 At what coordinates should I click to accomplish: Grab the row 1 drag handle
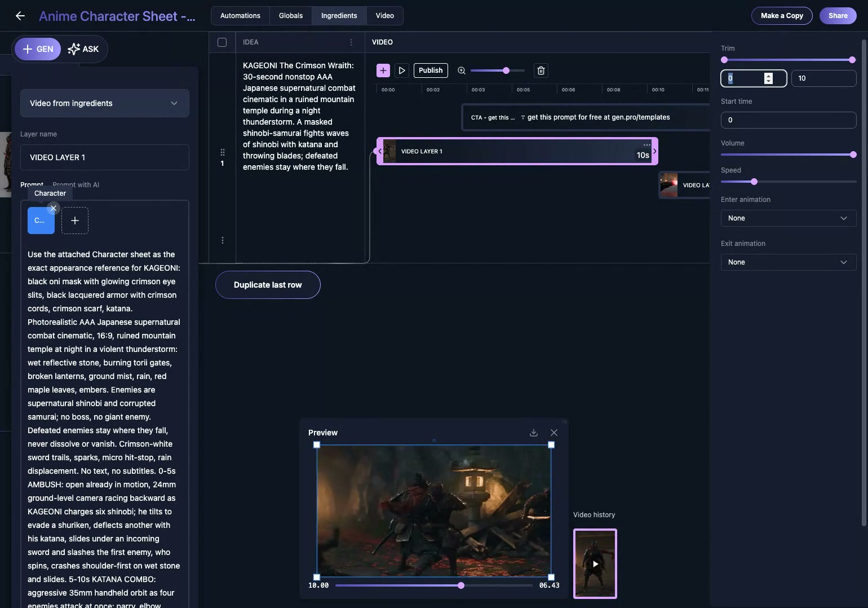(x=223, y=152)
